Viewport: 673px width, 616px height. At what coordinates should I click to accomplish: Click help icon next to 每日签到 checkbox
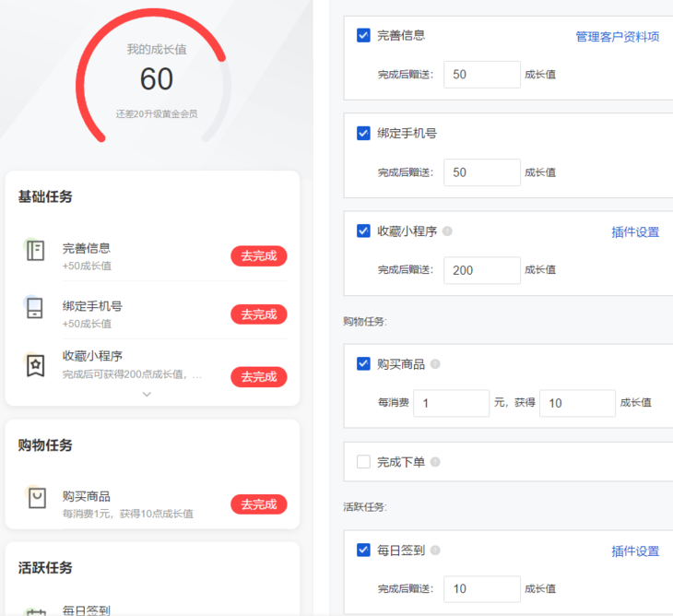(435, 551)
